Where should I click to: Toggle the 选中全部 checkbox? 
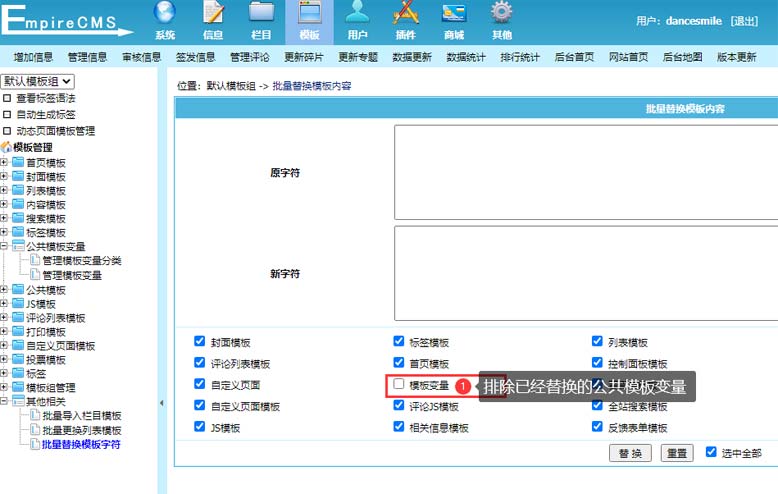point(711,452)
